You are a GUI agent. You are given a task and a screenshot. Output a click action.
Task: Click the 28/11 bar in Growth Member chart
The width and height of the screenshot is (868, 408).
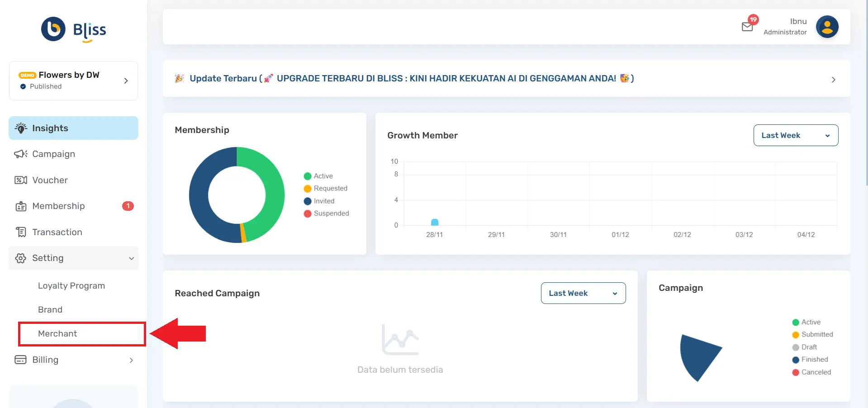[x=435, y=222]
